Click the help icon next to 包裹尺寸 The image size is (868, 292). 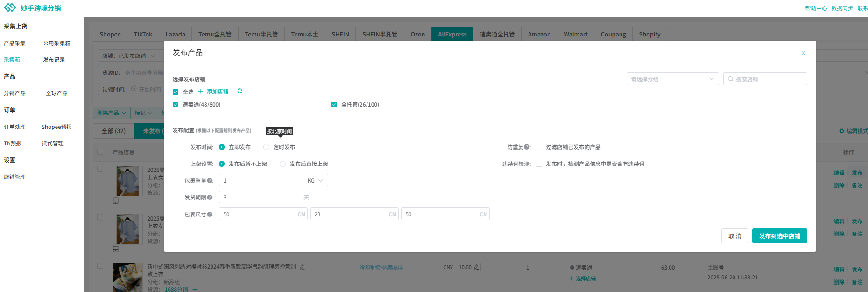point(210,214)
